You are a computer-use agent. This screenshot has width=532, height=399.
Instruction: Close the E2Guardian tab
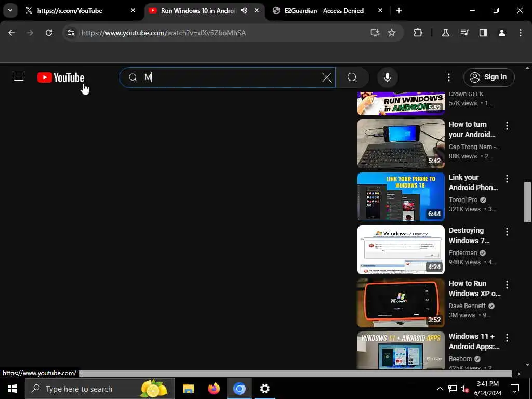point(380,10)
